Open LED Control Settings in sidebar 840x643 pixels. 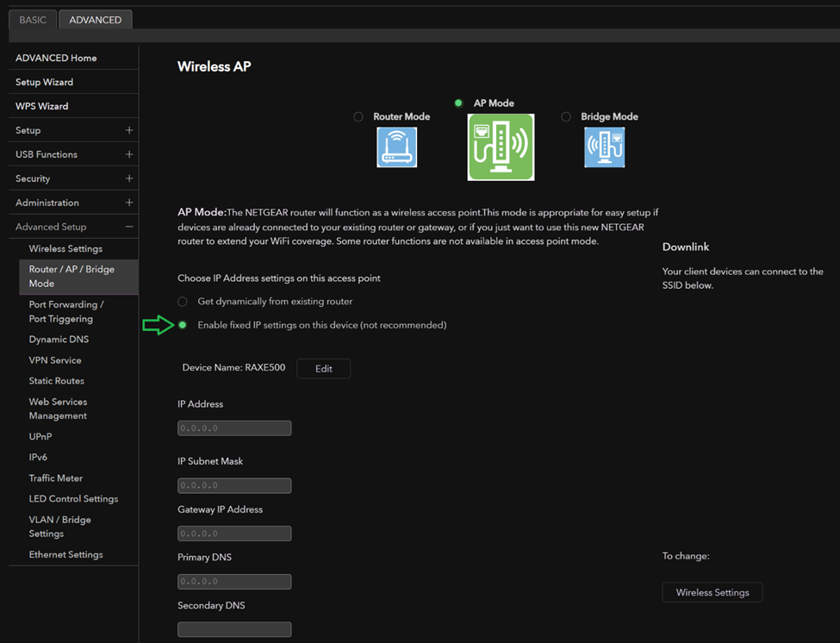tap(73, 499)
